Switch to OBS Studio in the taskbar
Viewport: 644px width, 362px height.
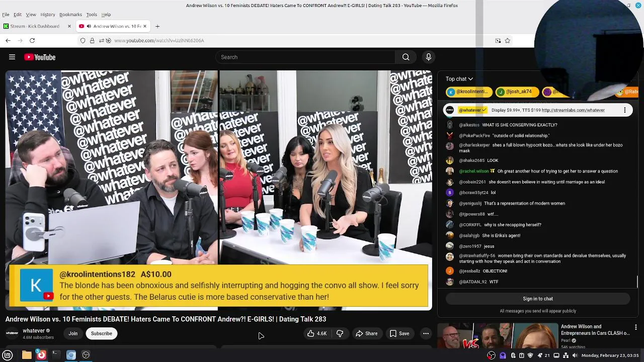(86, 355)
